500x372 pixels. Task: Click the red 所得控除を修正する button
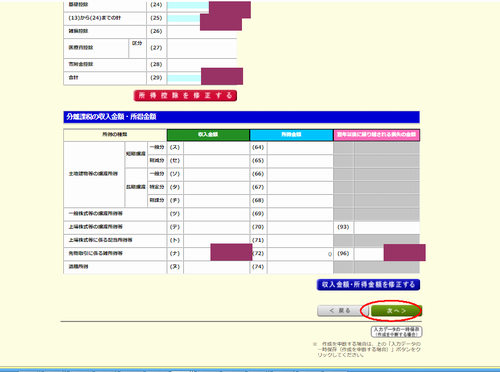point(185,96)
